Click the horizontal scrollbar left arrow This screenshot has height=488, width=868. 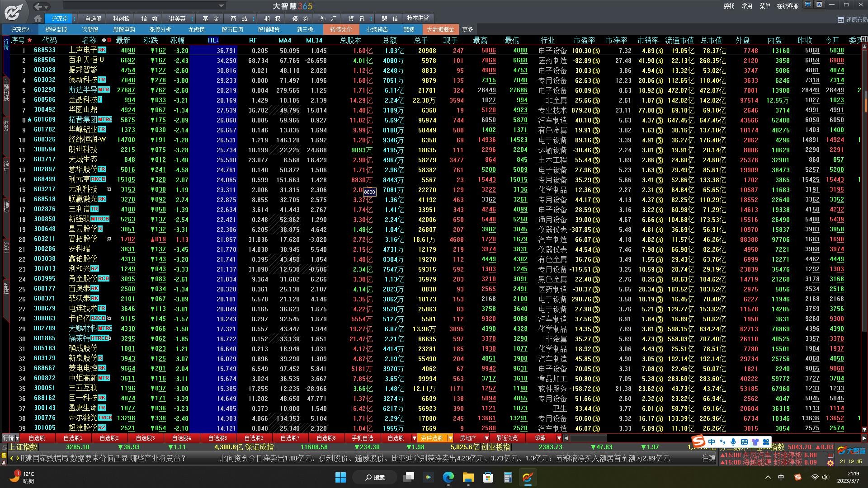[x=566, y=438]
